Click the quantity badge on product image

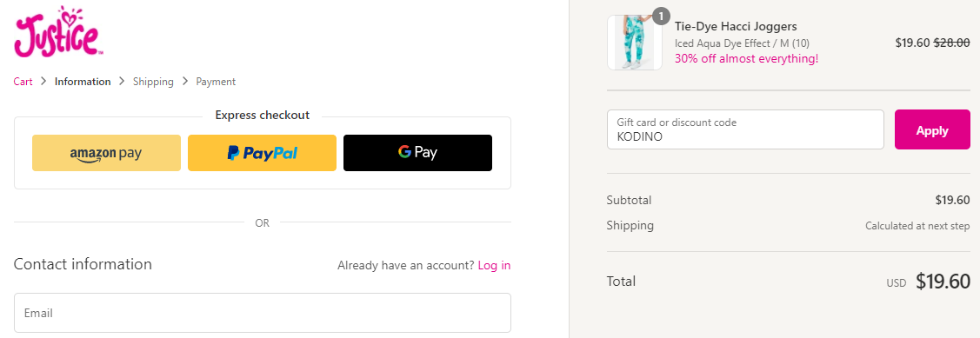[661, 16]
